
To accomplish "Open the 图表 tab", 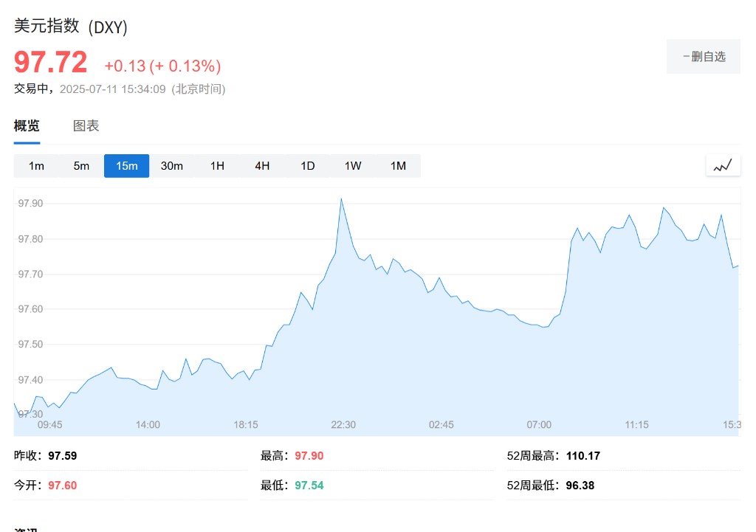I will pyautogui.click(x=86, y=125).
